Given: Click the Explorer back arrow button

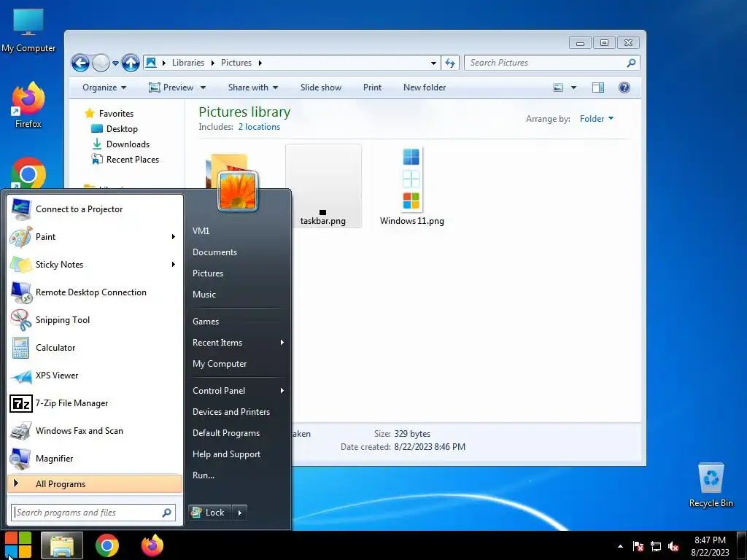Looking at the screenshot, I should pyautogui.click(x=80, y=63).
